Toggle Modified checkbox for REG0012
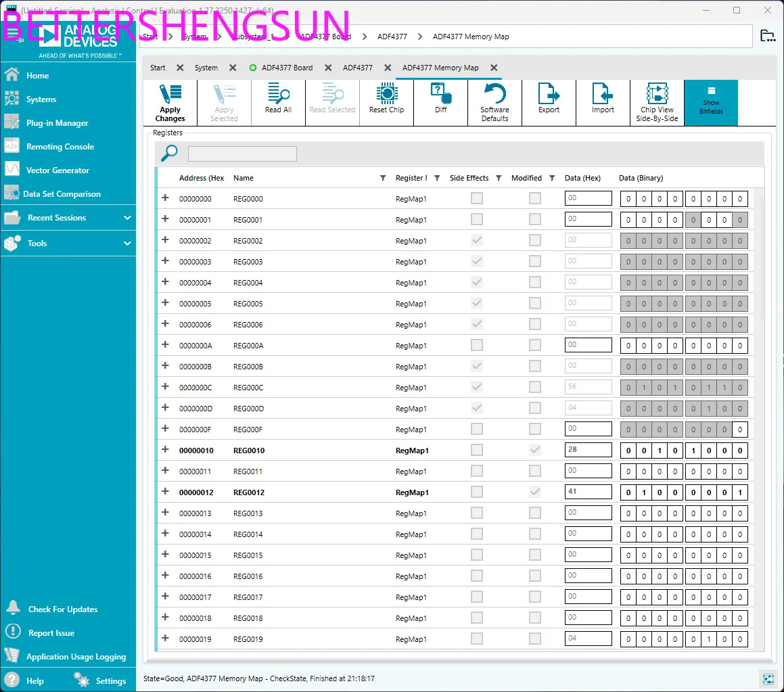784x692 pixels. (535, 492)
